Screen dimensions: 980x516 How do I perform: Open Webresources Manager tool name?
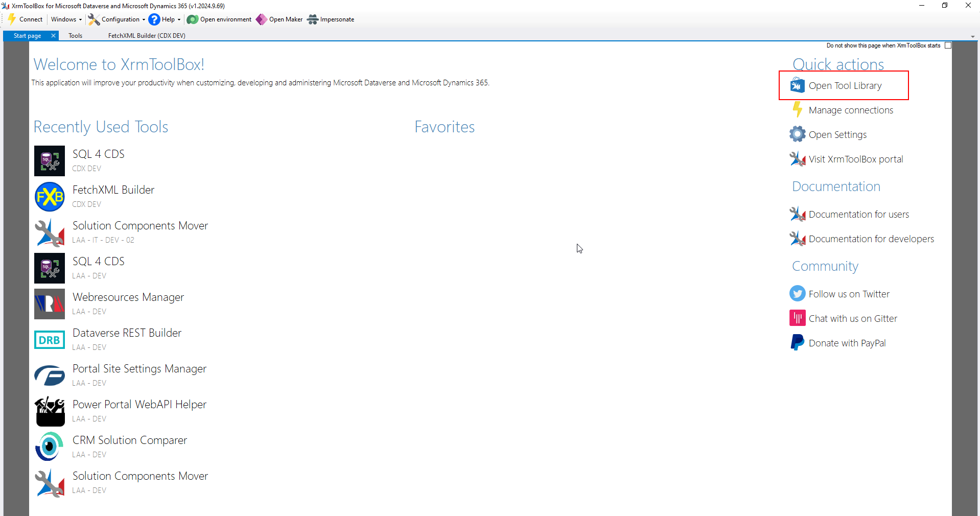click(128, 297)
